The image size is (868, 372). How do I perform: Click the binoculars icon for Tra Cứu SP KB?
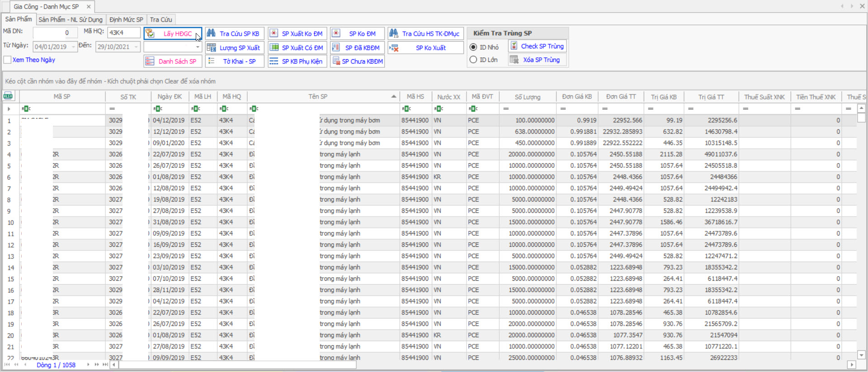click(211, 33)
